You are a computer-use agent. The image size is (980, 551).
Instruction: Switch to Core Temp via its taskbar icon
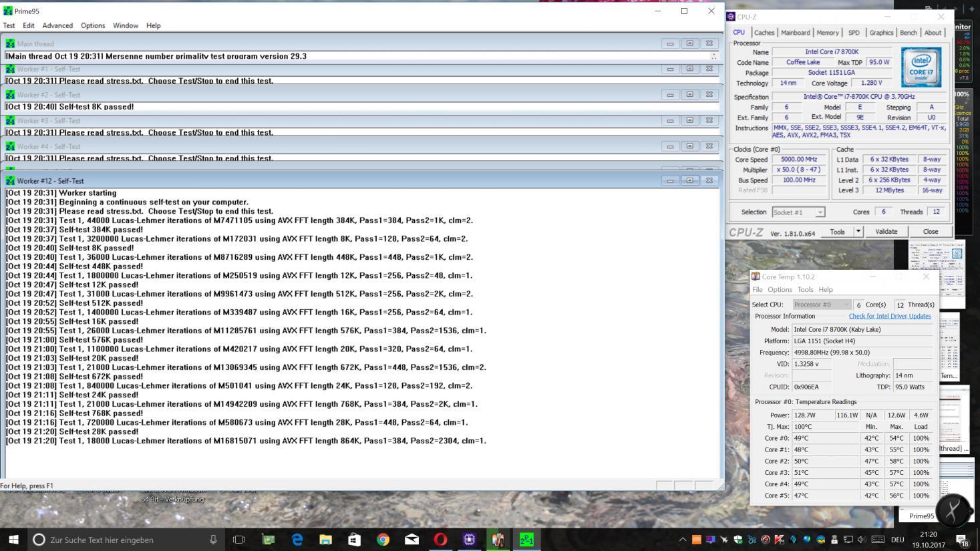(x=498, y=540)
